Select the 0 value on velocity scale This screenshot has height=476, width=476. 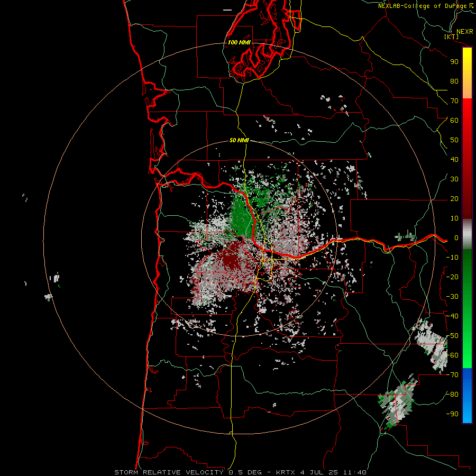coord(456,238)
